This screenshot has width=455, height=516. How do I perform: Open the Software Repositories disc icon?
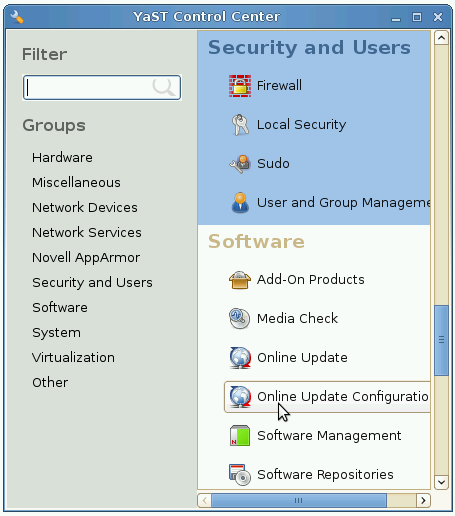240,475
